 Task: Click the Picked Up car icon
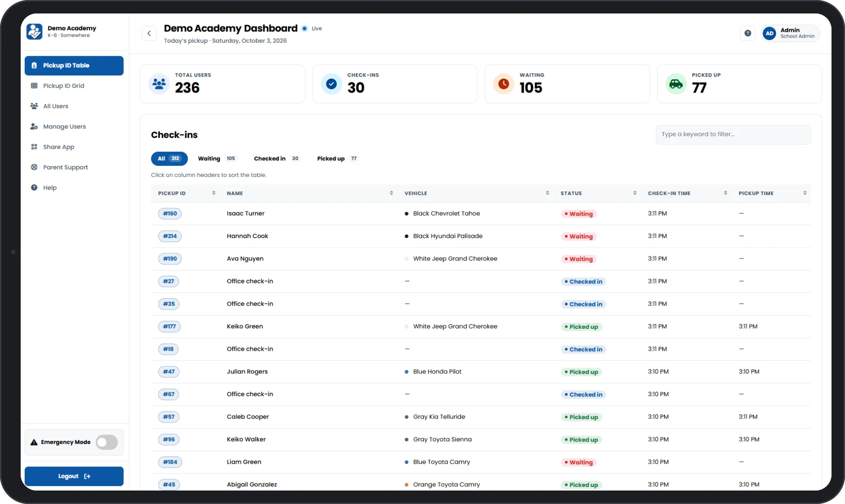[676, 84]
